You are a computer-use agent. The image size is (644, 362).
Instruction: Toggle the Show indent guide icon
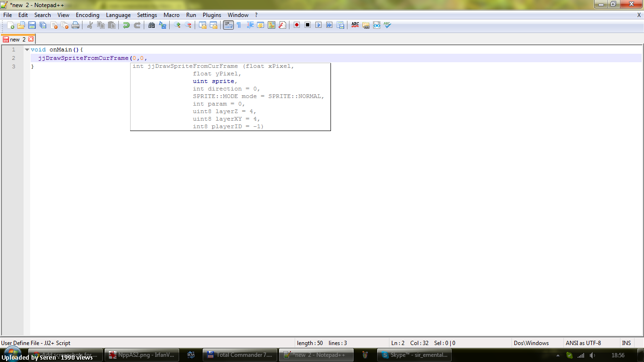coord(250,25)
